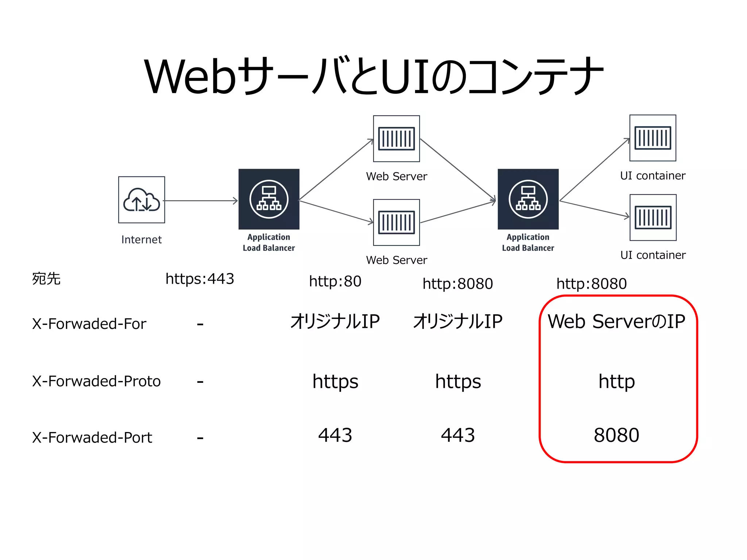This screenshot has width=747, height=560.
Task: Click the Internet label under cloud icon
Action: pyautogui.click(x=142, y=240)
